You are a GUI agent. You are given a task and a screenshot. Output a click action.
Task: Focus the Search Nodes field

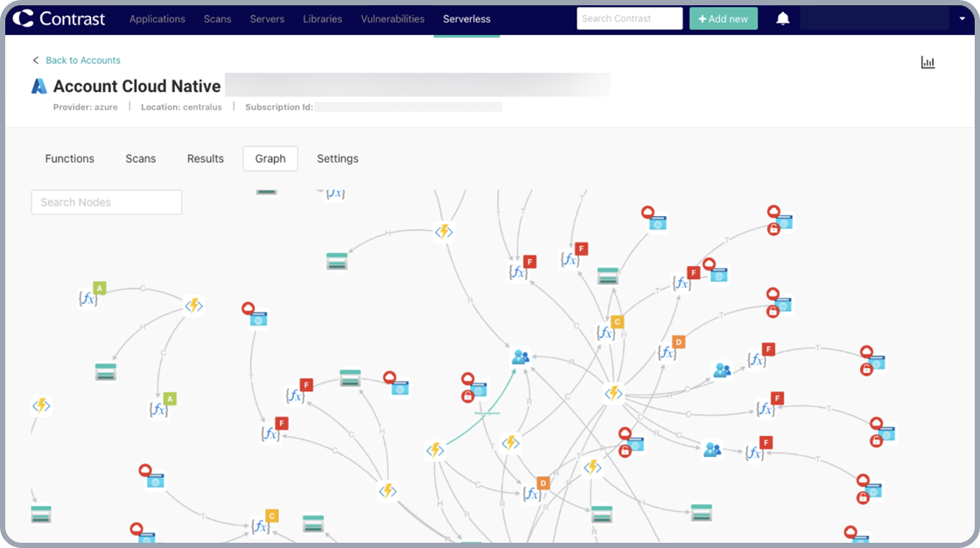click(x=107, y=202)
